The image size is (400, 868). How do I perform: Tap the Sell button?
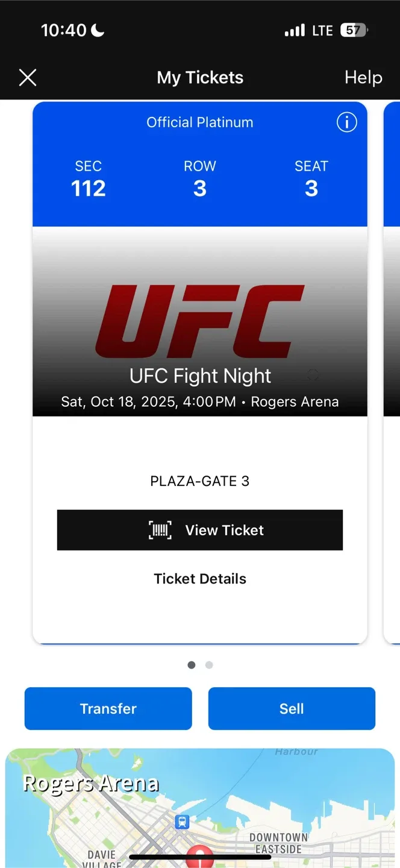(x=292, y=708)
